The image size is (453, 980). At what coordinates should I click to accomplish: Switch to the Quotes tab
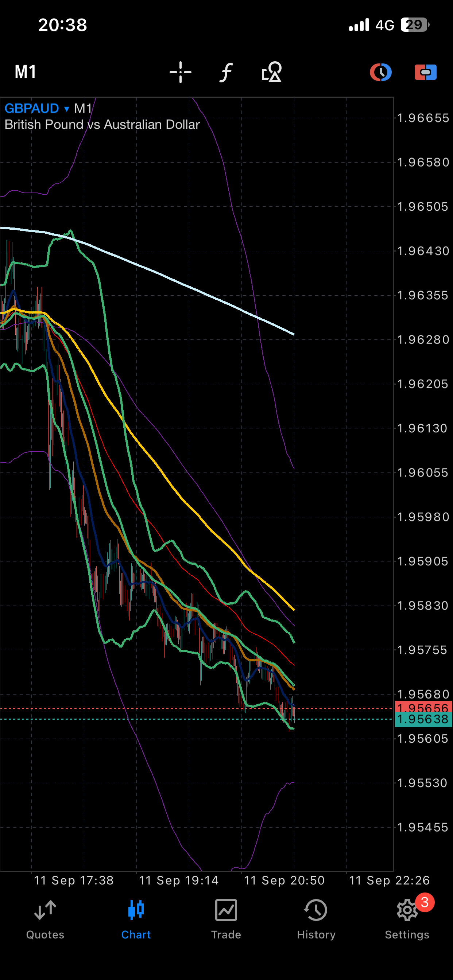(45, 919)
